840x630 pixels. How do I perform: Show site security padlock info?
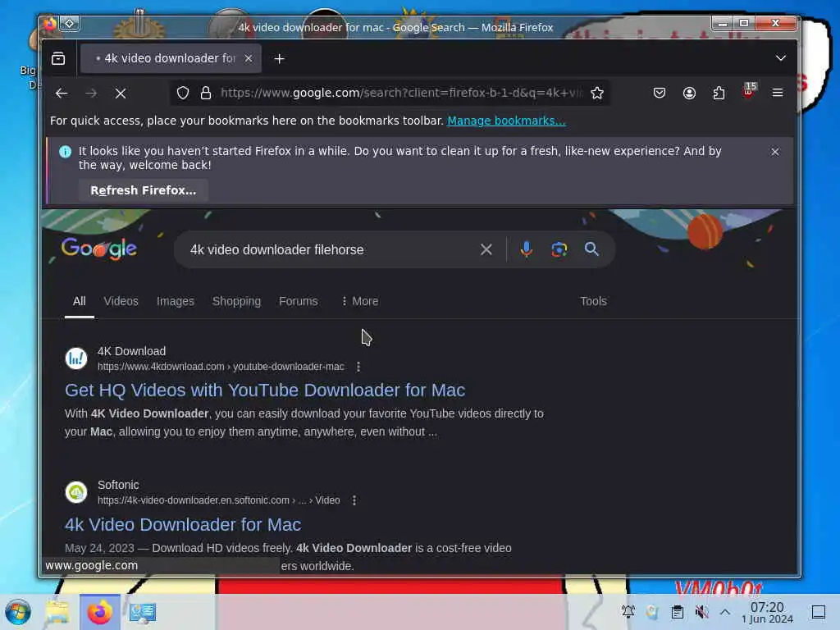coord(206,94)
